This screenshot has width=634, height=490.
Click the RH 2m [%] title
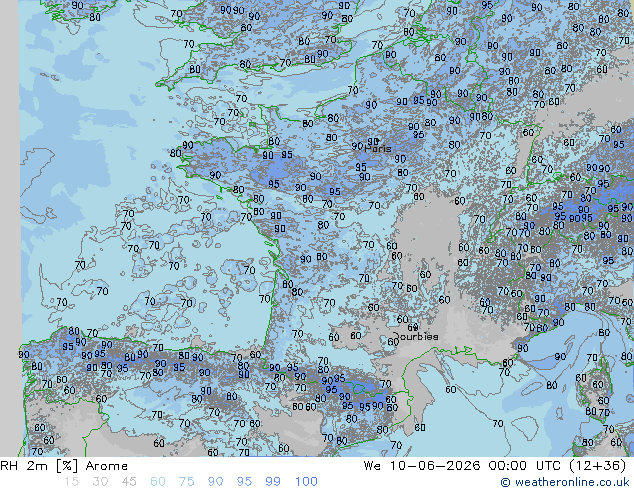click(39, 466)
